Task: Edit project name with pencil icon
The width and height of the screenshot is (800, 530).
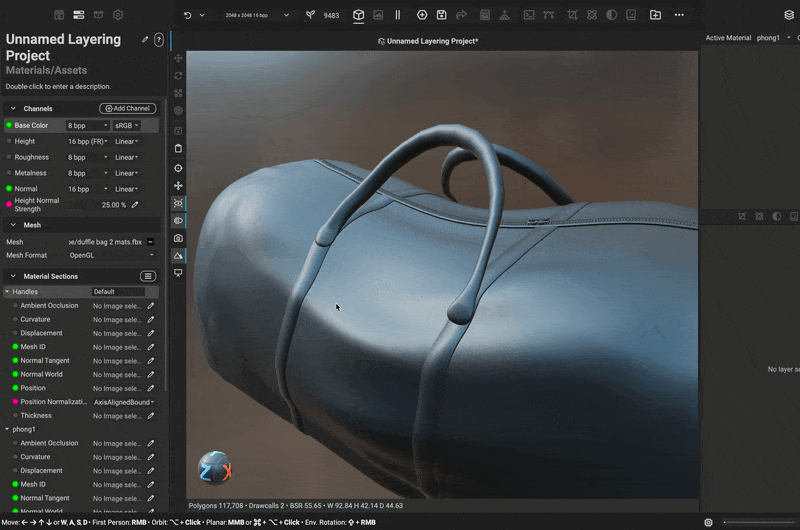Action: (145, 40)
